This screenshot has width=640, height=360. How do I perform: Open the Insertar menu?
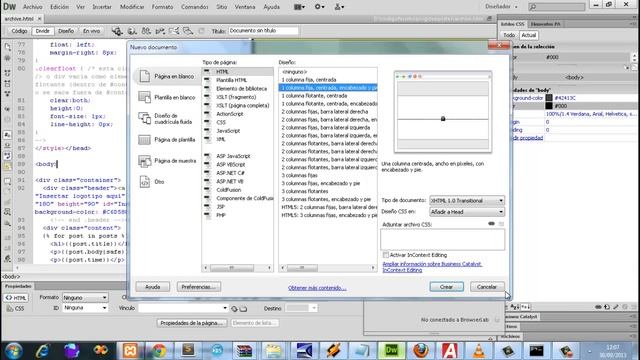(102, 7)
